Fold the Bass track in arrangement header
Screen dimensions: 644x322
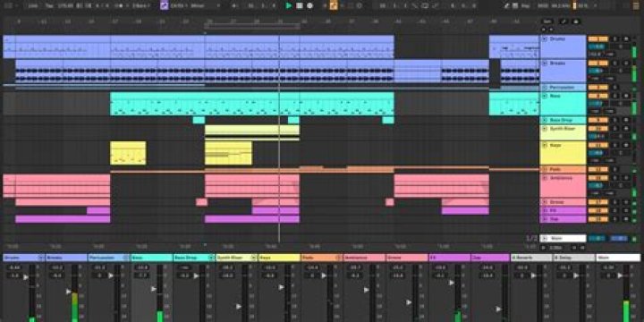545,96
